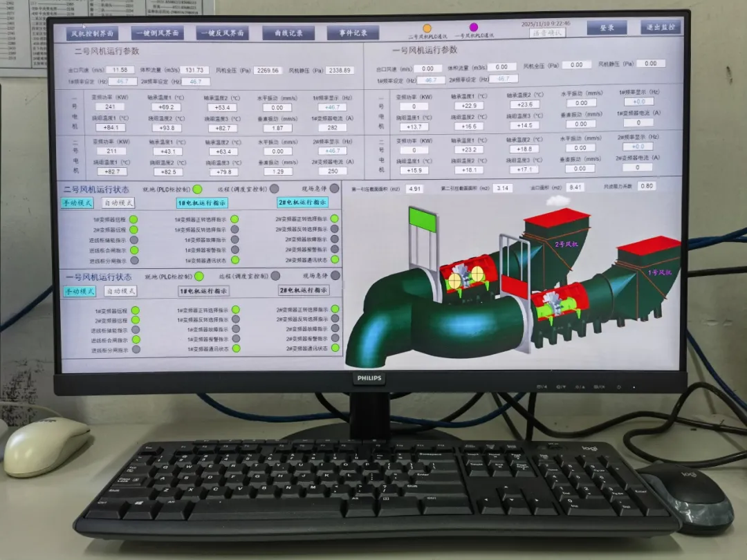Switch to the 风机控制界面 tab
747x560 pixels.
pyautogui.click(x=92, y=33)
